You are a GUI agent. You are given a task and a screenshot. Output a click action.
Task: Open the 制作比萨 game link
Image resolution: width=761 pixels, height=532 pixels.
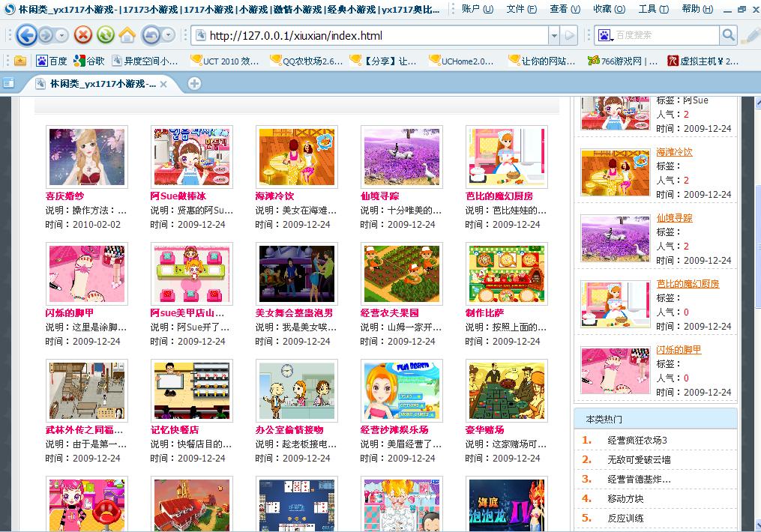484,312
